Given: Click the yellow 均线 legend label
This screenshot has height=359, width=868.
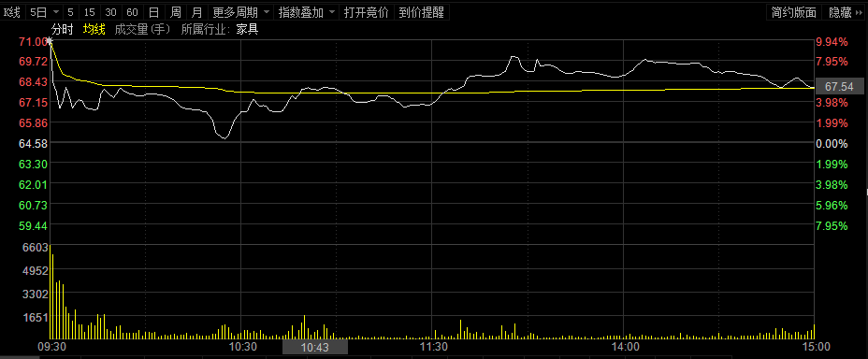Looking at the screenshot, I should tap(94, 30).
